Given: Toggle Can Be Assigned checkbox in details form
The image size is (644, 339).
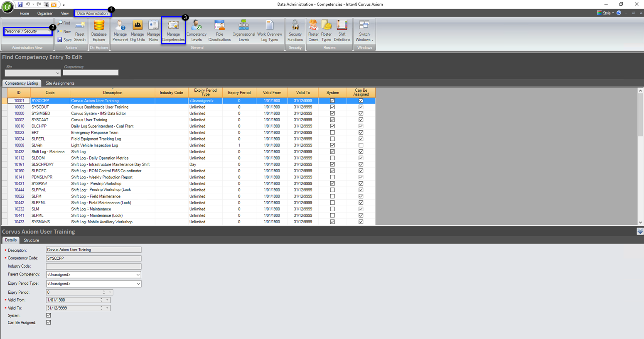Looking at the screenshot, I should pyautogui.click(x=49, y=322).
